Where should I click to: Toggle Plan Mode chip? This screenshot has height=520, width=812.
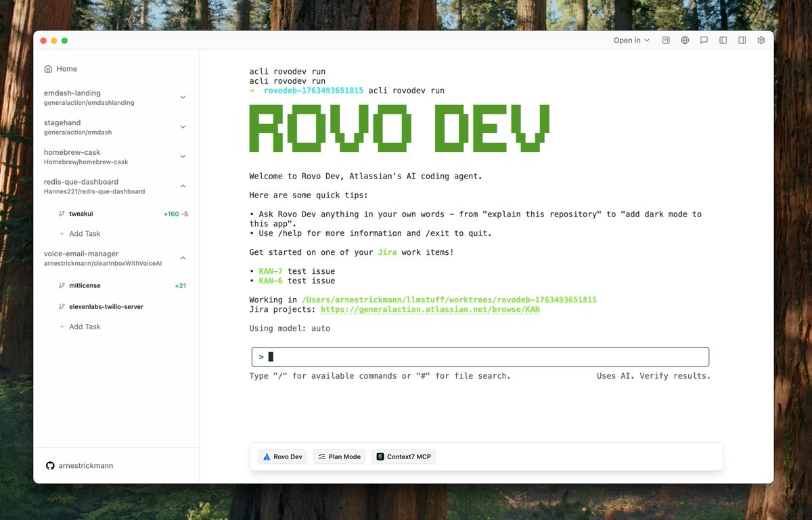pos(340,457)
